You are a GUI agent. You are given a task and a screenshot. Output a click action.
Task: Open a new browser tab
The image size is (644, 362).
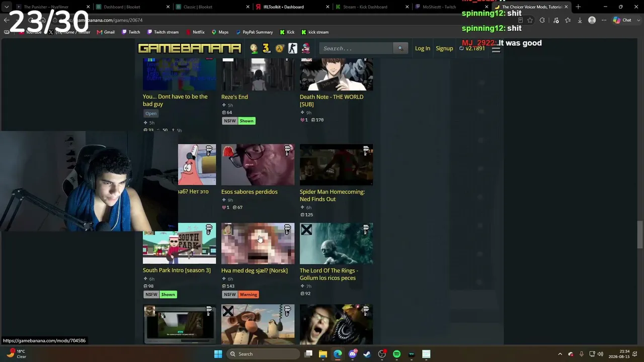(x=578, y=7)
